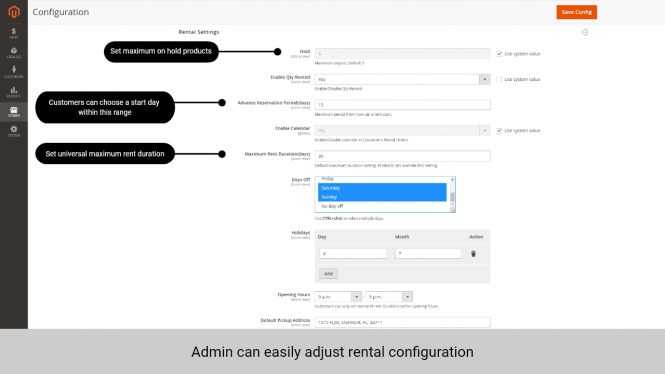Click the Rental Settings heading
This screenshot has height=374, width=665.
[x=198, y=32]
